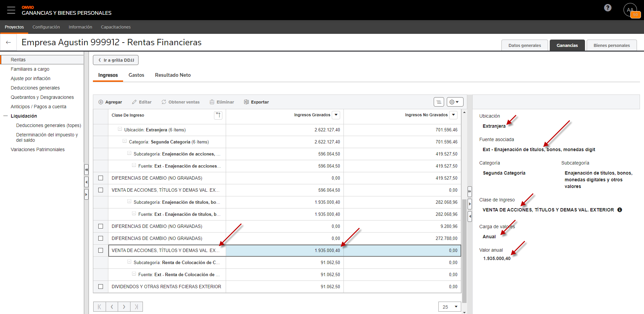Click the back arrow beside project title
Image resolution: width=644 pixels, height=314 pixels.
tap(8, 42)
